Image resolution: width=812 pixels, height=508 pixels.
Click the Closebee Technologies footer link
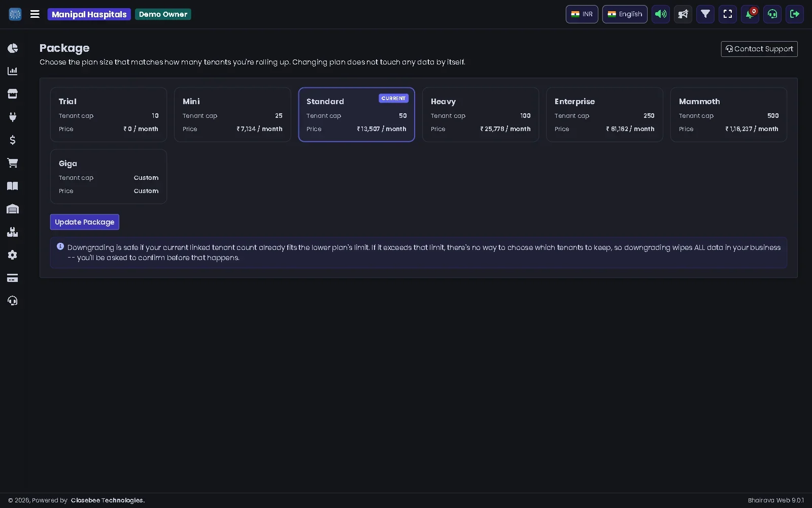pyautogui.click(x=108, y=500)
